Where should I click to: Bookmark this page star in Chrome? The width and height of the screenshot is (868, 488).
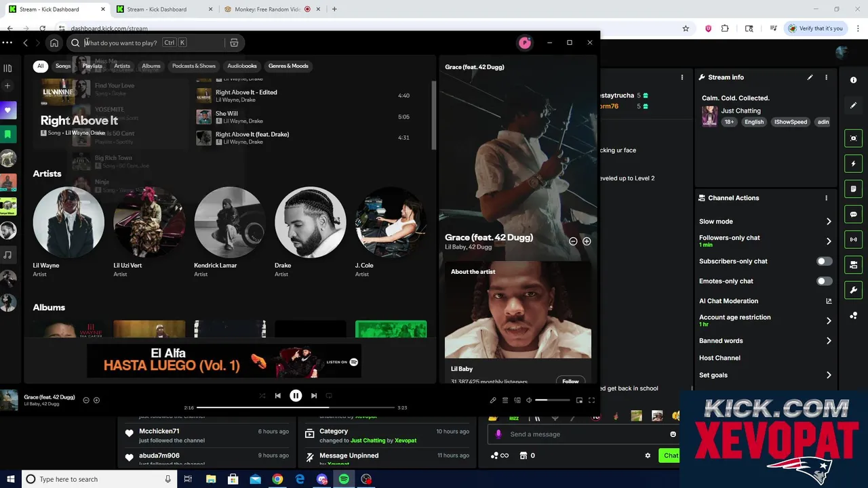coord(686,28)
